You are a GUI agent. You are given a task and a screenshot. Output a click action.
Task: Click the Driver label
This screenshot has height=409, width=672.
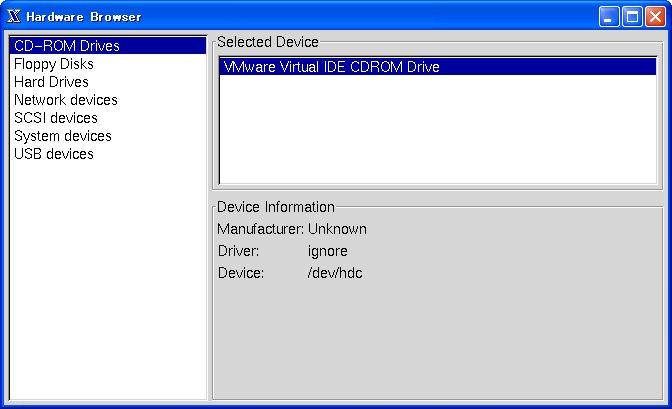[x=238, y=251]
